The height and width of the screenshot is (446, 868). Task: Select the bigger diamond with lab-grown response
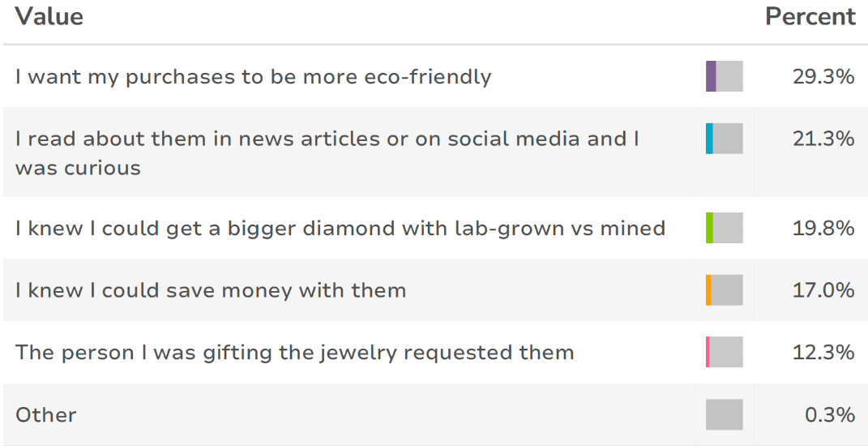pyautogui.click(x=340, y=229)
